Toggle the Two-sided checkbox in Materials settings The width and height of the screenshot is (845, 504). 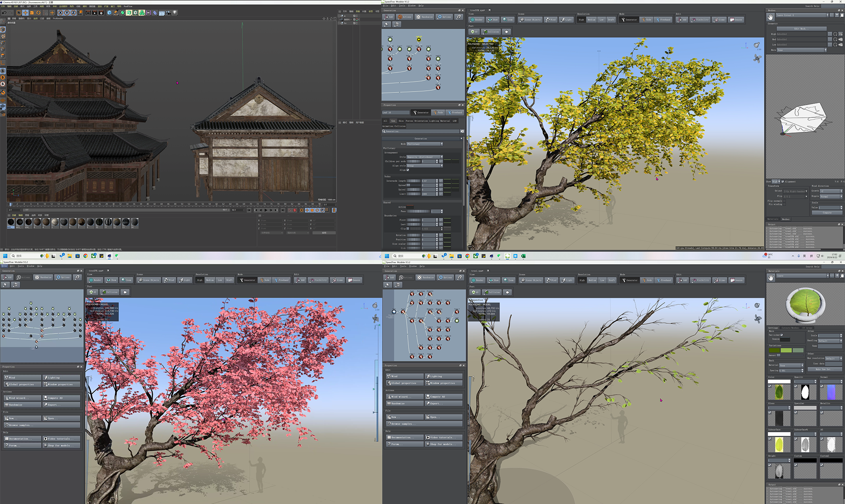[782, 335]
